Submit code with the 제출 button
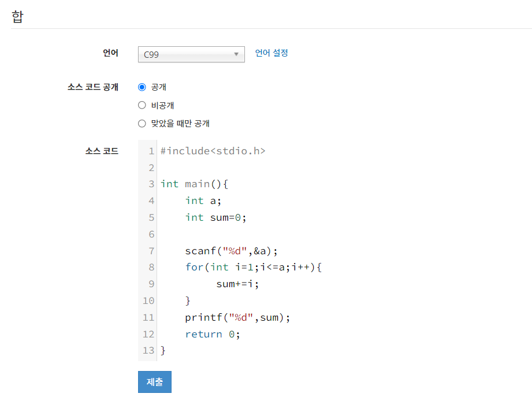The height and width of the screenshot is (412, 532). 155,382
